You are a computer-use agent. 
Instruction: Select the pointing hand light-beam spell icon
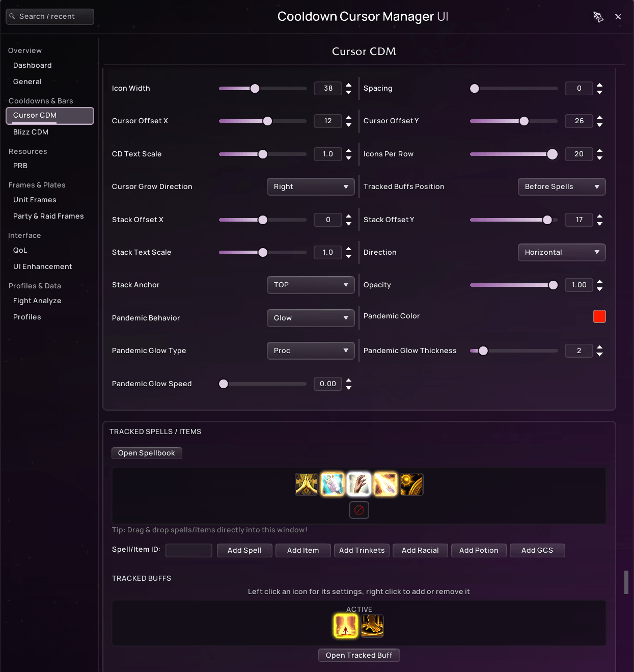385,484
